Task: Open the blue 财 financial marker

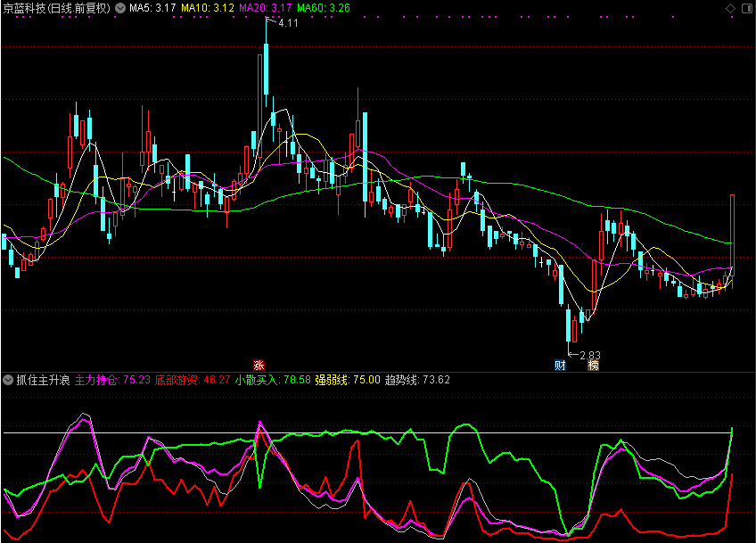Action: (x=560, y=365)
